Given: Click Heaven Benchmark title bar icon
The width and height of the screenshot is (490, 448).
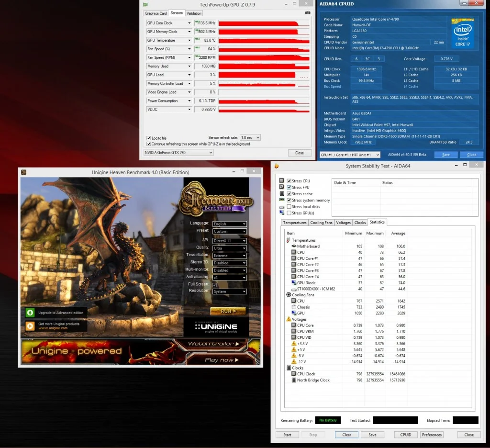Looking at the screenshot, I should point(23,172).
